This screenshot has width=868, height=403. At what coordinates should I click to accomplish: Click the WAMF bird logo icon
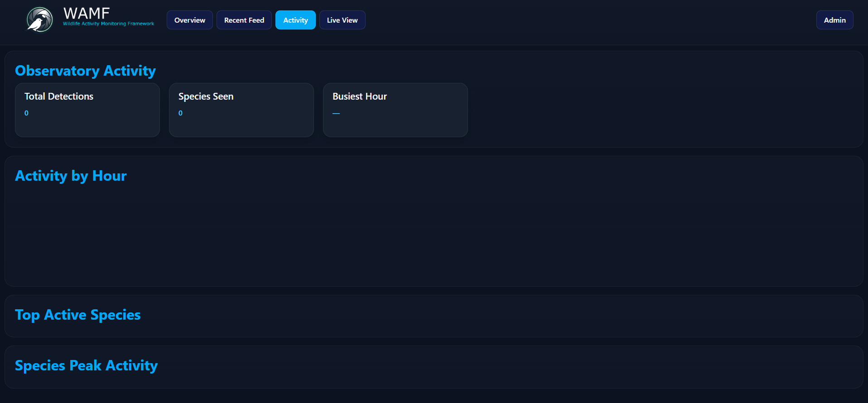(40, 20)
